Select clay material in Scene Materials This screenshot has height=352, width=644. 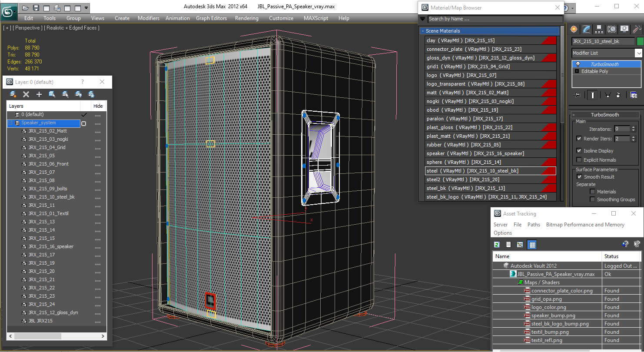point(491,40)
